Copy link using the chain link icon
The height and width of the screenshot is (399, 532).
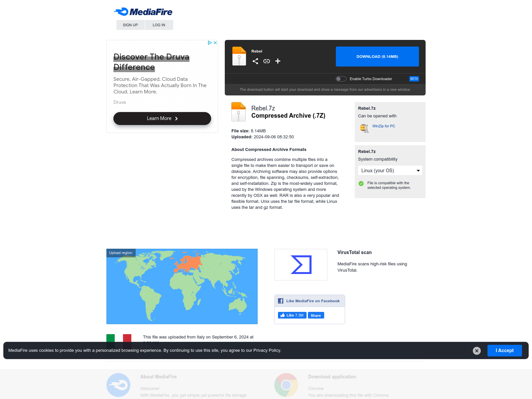coord(267,61)
